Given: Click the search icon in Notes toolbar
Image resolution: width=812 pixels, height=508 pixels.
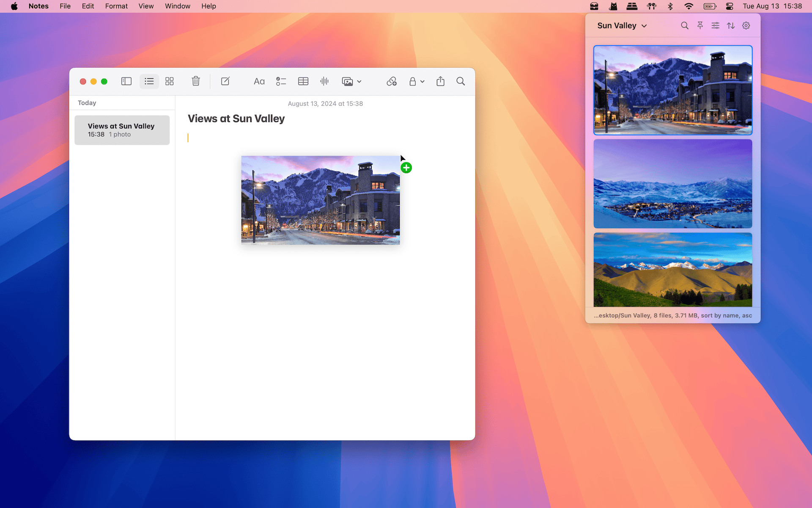Looking at the screenshot, I should (x=461, y=81).
